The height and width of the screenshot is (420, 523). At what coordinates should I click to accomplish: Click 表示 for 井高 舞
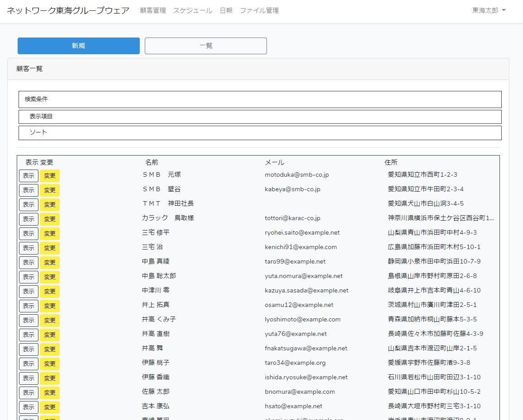click(29, 349)
